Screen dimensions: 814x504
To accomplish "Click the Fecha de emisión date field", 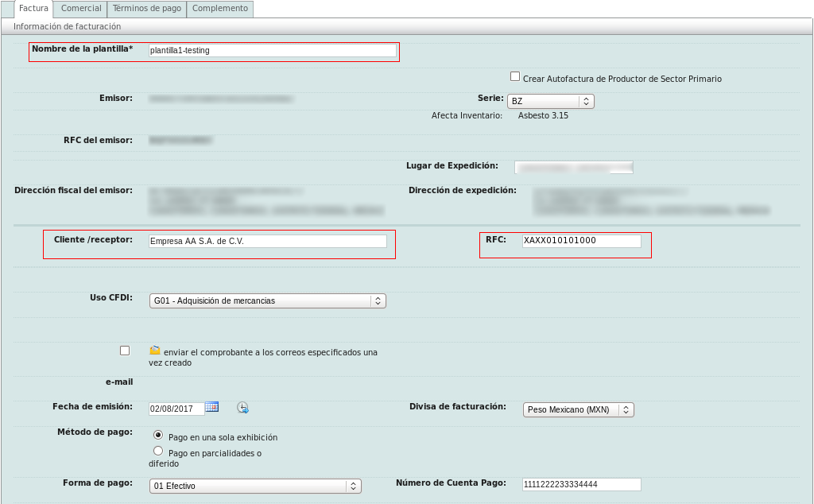I will 176,409.
